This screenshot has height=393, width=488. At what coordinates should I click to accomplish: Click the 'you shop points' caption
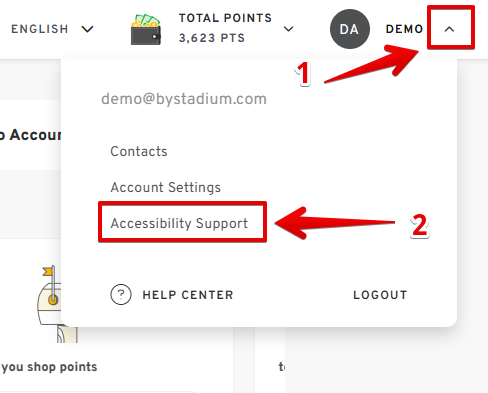coord(49,367)
